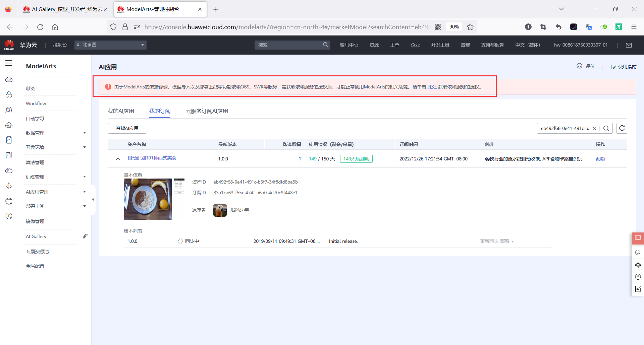
Task: Click the 控制台 console link
Action: tap(60, 45)
